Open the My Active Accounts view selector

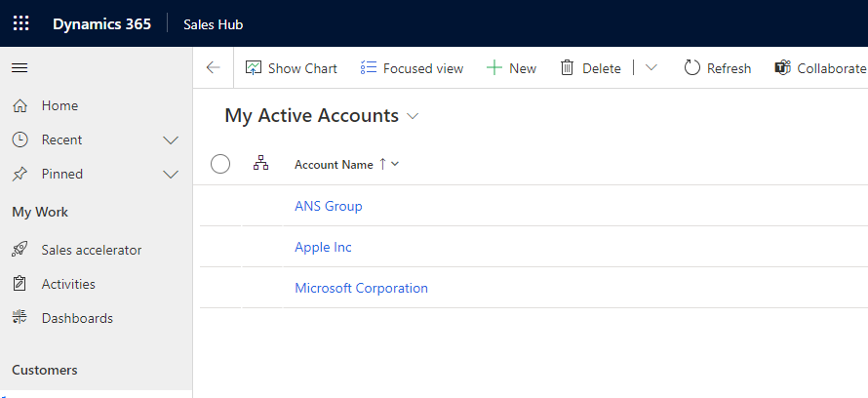pos(413,116)
